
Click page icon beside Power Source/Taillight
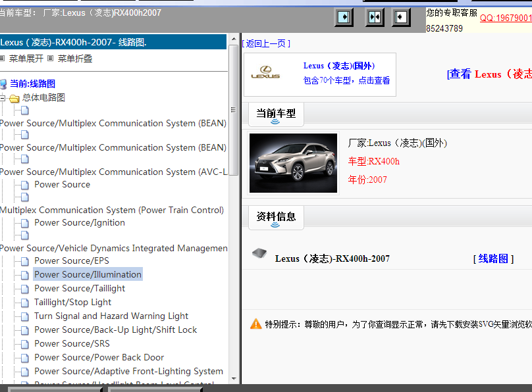tap(25, 289)
